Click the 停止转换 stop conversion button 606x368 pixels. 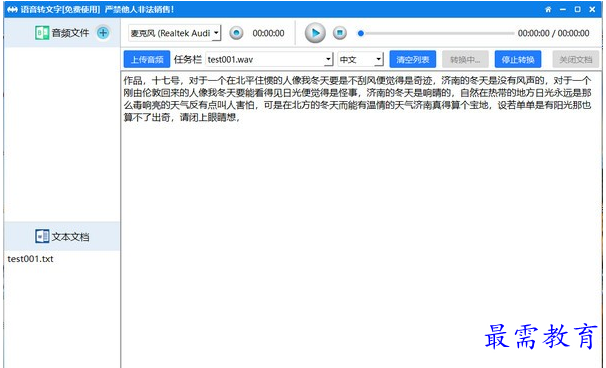pyautogui.click(x=518, y=60)
